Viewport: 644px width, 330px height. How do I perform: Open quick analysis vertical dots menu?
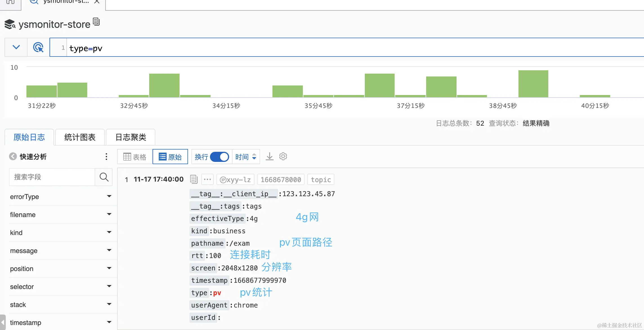tap(106, 157)
